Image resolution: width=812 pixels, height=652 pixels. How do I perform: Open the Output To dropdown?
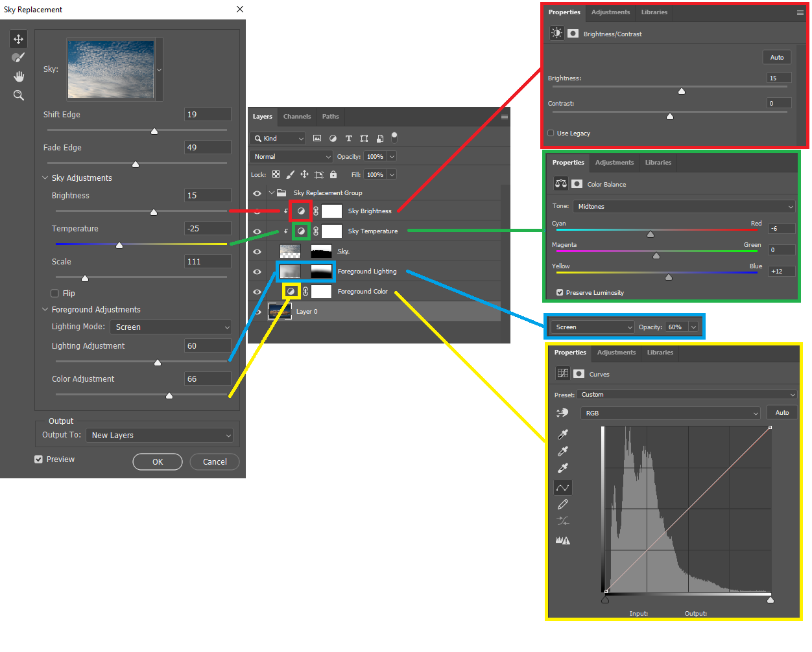pyautogui.click(x=160, y=436)
